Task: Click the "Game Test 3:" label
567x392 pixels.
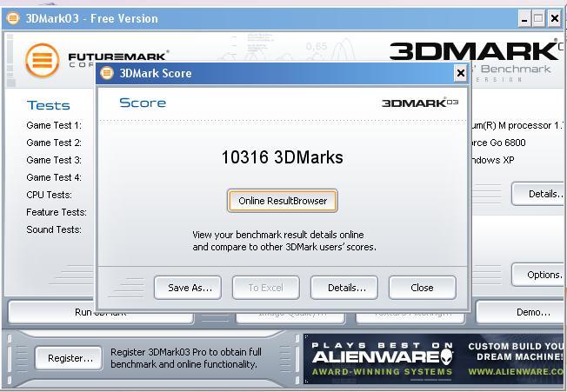Action: click(54, 160)
